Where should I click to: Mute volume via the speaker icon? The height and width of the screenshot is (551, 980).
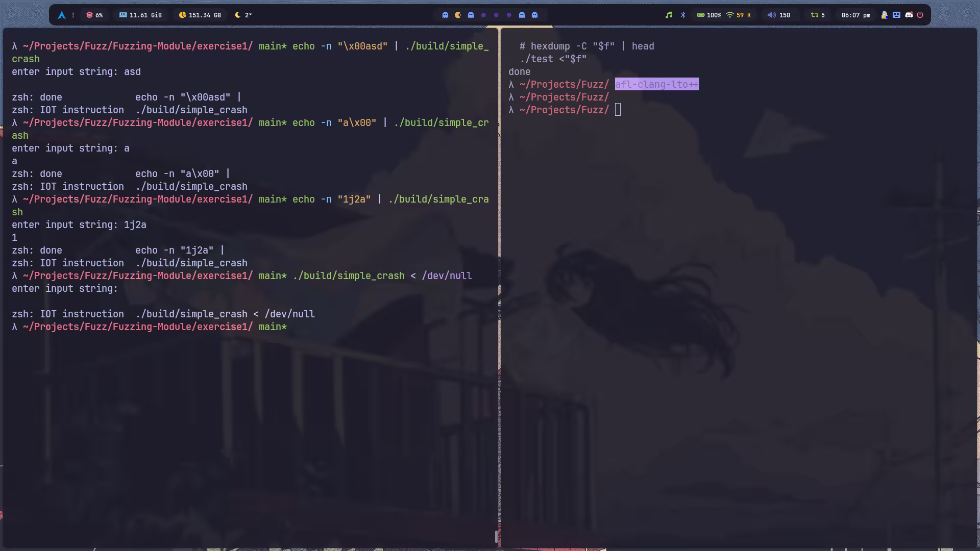(x=771, y=15)
